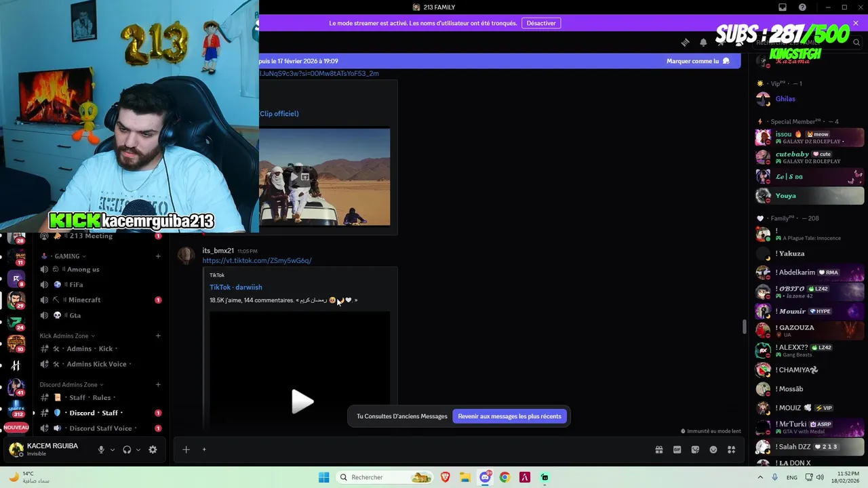Play the TikTok embedded video

tap(302, 402)
